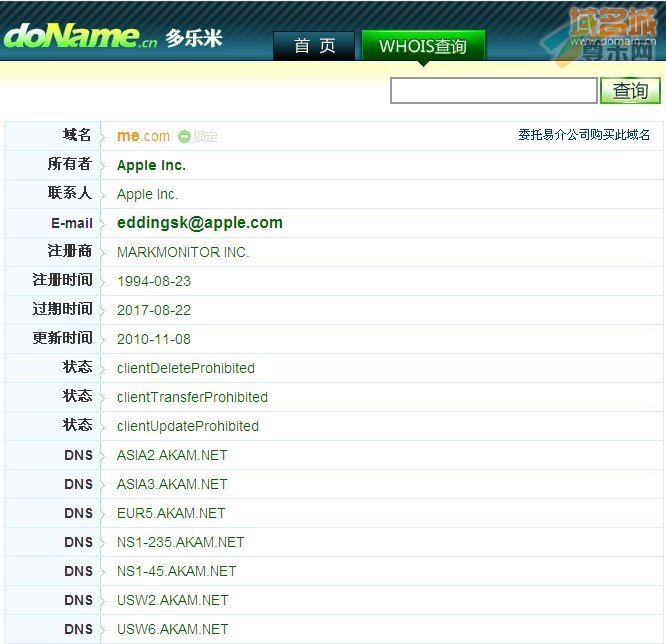
Task: Select DNS entry NS1-235.AKAM.NET
Action: [x=181, y=542]
